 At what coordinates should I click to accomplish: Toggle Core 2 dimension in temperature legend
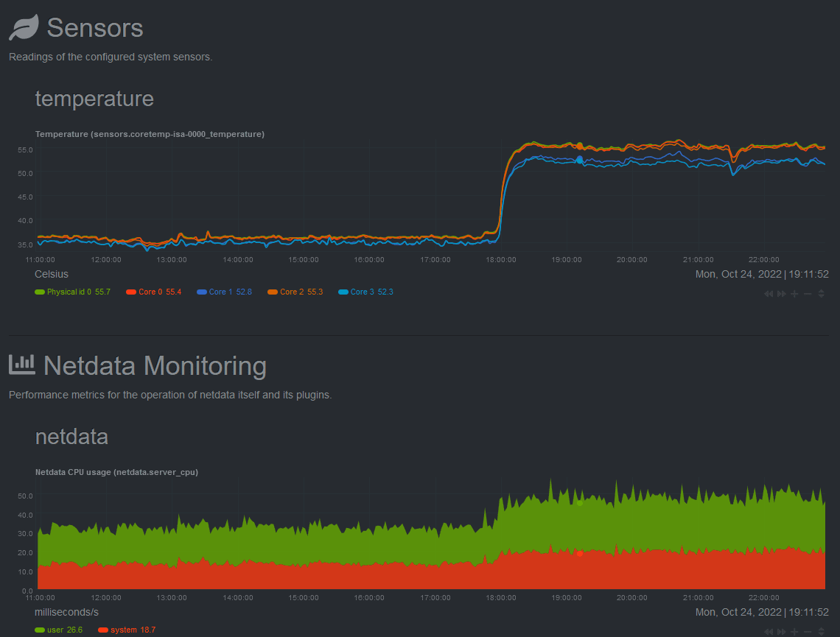(x=295, y=292)
